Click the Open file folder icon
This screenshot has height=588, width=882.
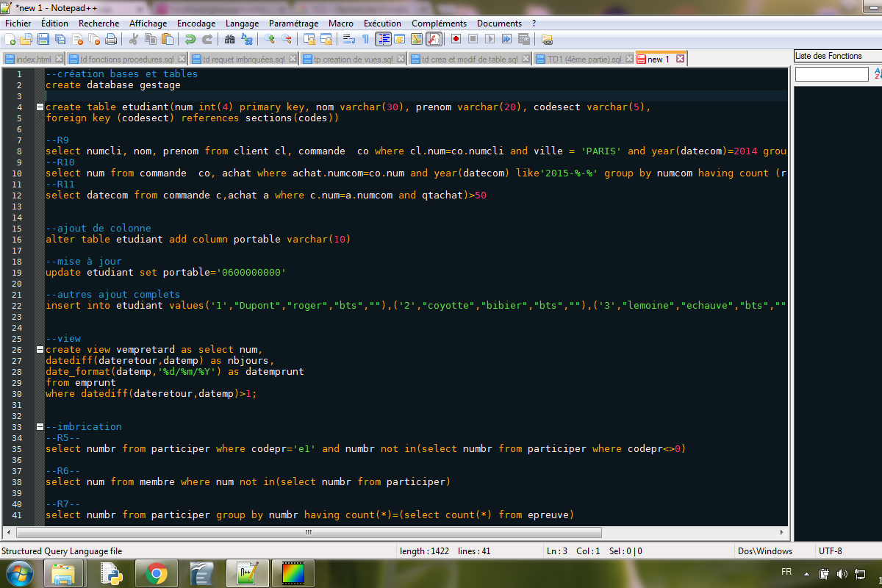pyautogui.click(x=26, y=39)
